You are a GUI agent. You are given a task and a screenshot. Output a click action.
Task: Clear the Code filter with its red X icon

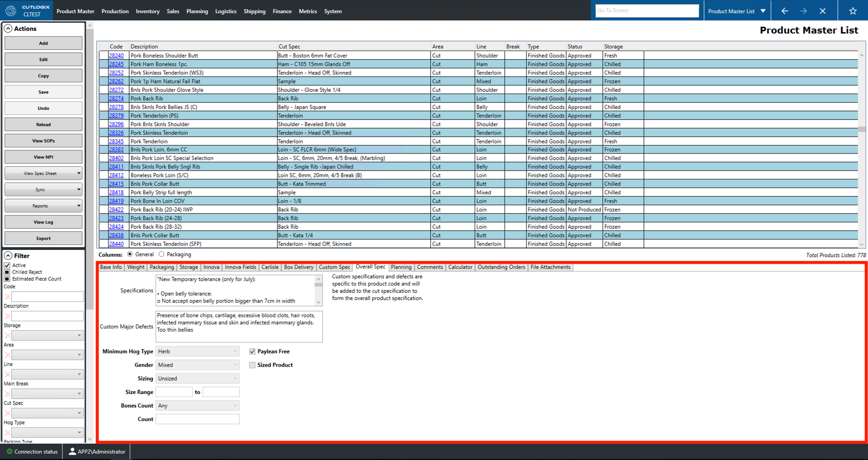pyautogui.click(x=7, y=296)
